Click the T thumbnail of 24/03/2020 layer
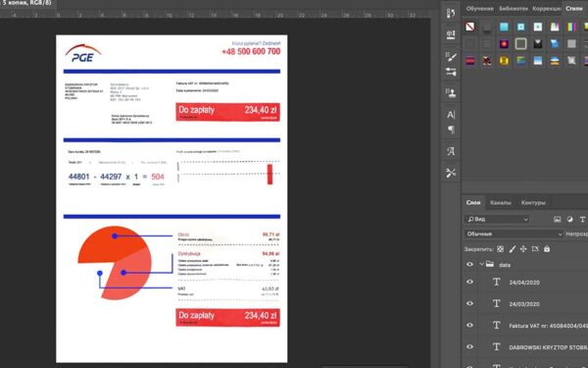588x368 pixels. (x=497, y=303)
